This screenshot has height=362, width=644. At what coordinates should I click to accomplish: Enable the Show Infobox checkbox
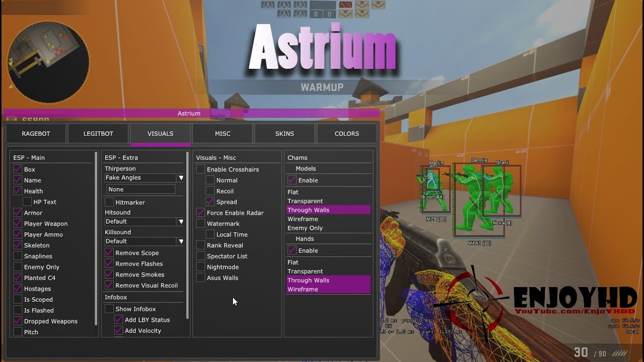pyautogui.click(x=109, y=309)
